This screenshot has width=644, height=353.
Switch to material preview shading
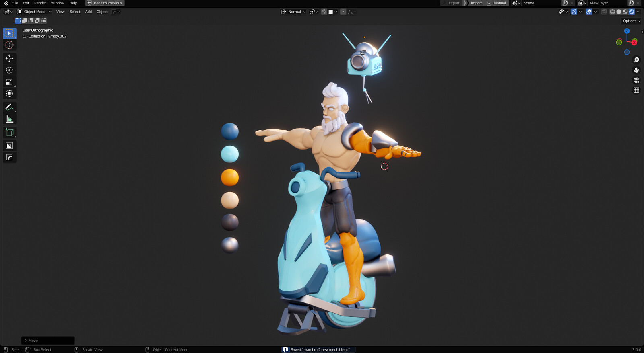[625, 12]
